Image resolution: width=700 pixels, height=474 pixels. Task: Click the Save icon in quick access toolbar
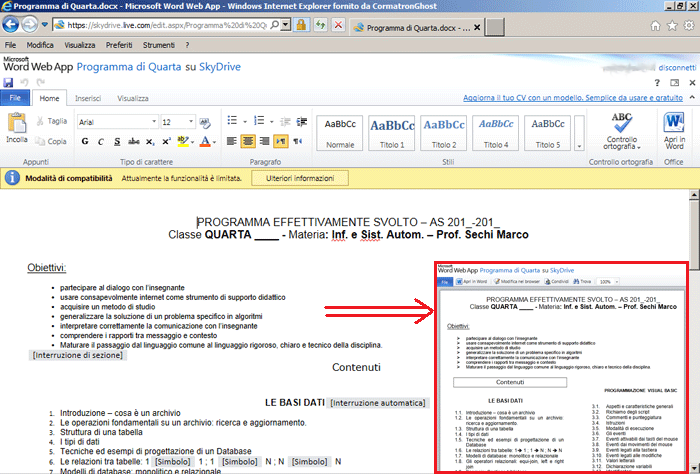pyautogui.click(x=8, y=82)
